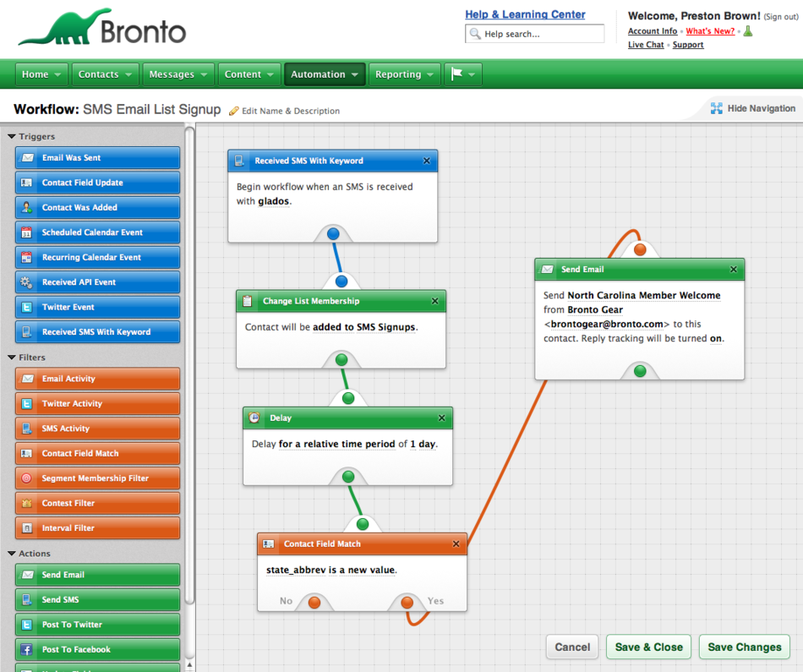Select the Scheduled Calendar Event icon

click(27, 232)
